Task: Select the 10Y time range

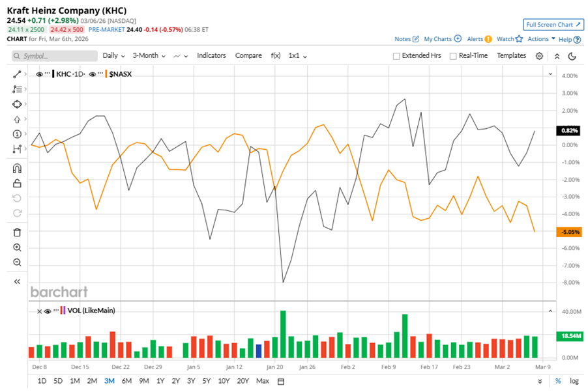Action: (224, 381)
